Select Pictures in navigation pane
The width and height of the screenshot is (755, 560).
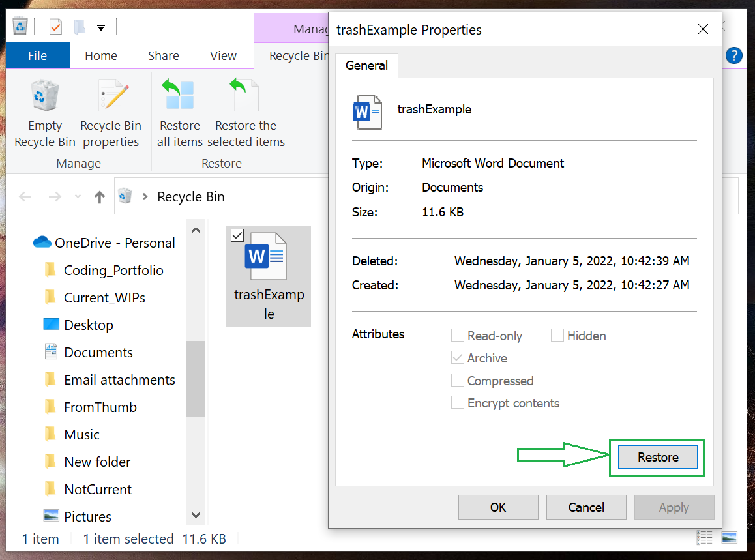click(78, 517)
